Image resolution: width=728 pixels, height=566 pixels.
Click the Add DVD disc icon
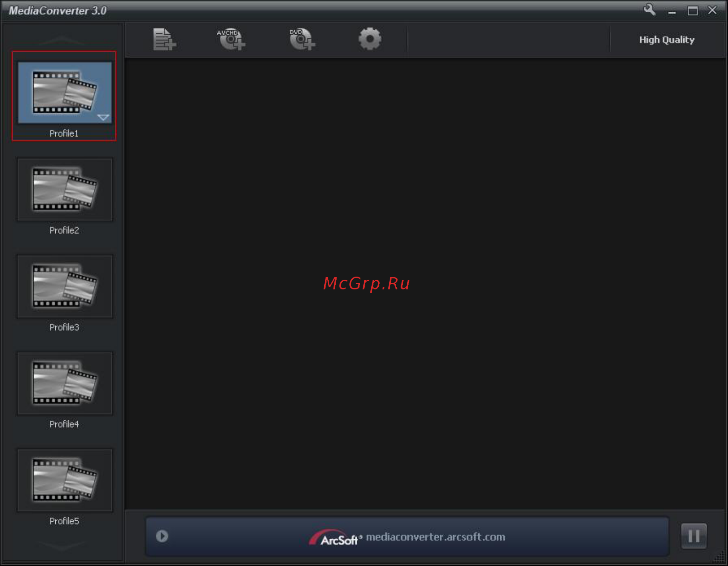point(302,39)
